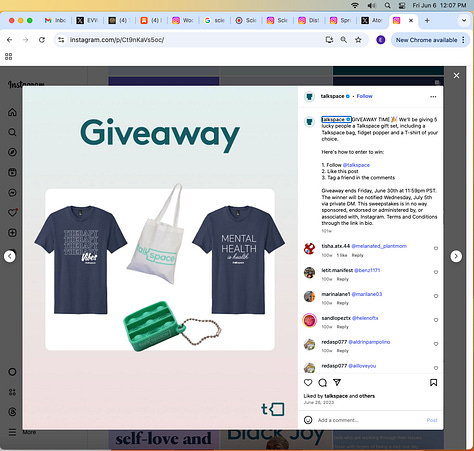Close the post dialog with X
The height and width of the screenshot is (451, 474).
click(x=456, y=76)
